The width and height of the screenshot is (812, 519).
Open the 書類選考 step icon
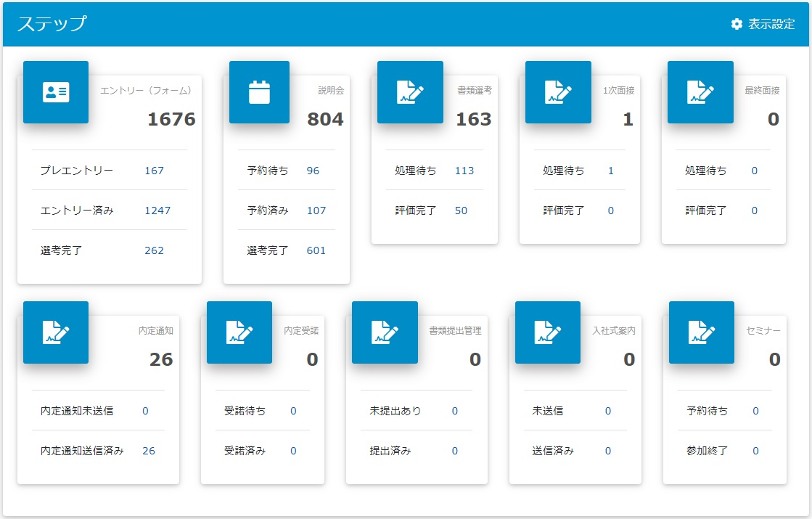(x=410, y=92)
